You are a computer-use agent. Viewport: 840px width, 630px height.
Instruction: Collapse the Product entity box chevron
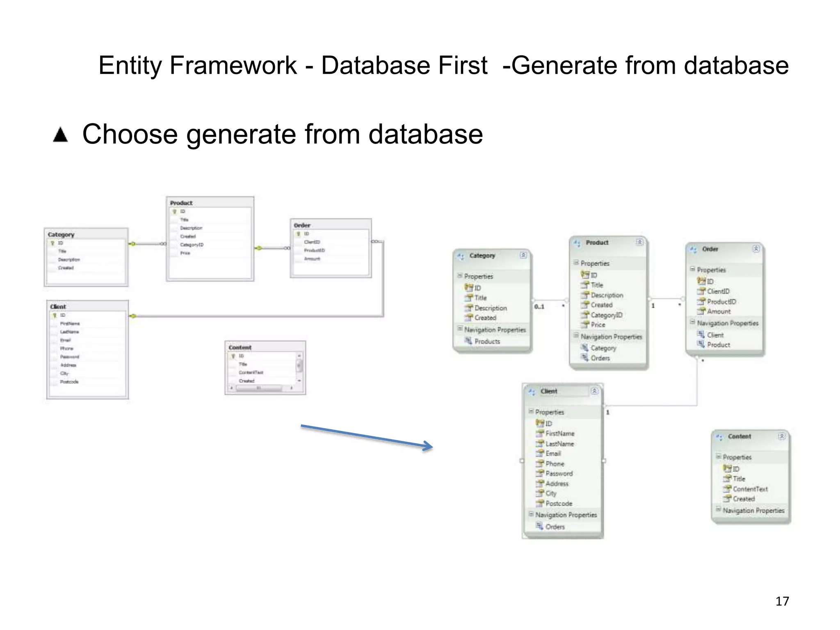[x=639, y=242]
